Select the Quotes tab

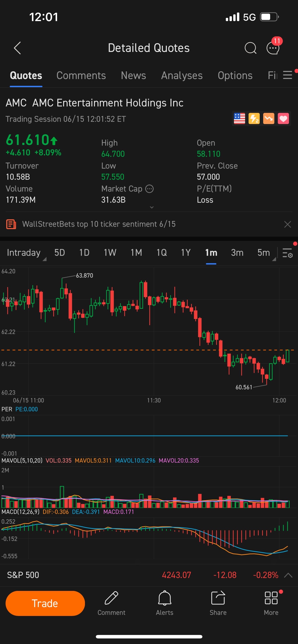pyautogui.click(x=26, y=76)
